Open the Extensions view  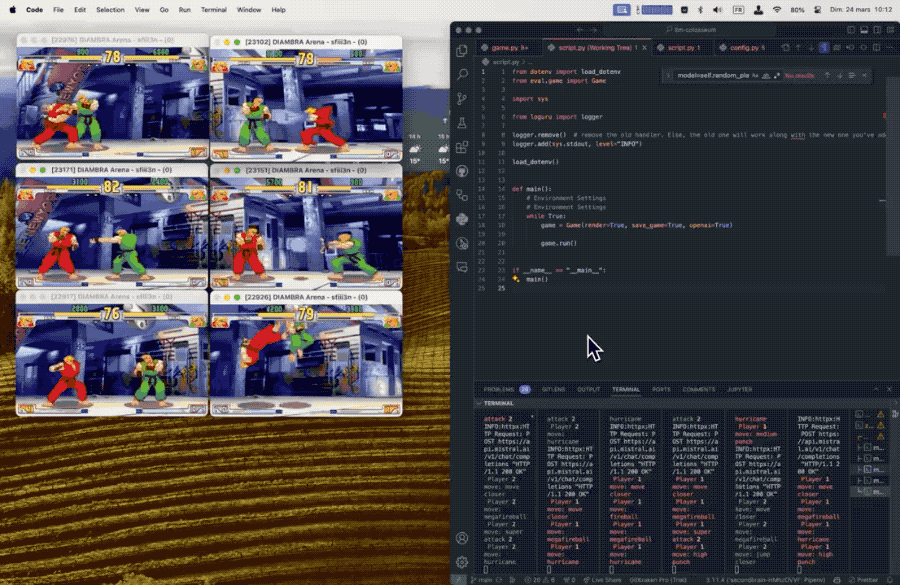click(x=462, y=147)
